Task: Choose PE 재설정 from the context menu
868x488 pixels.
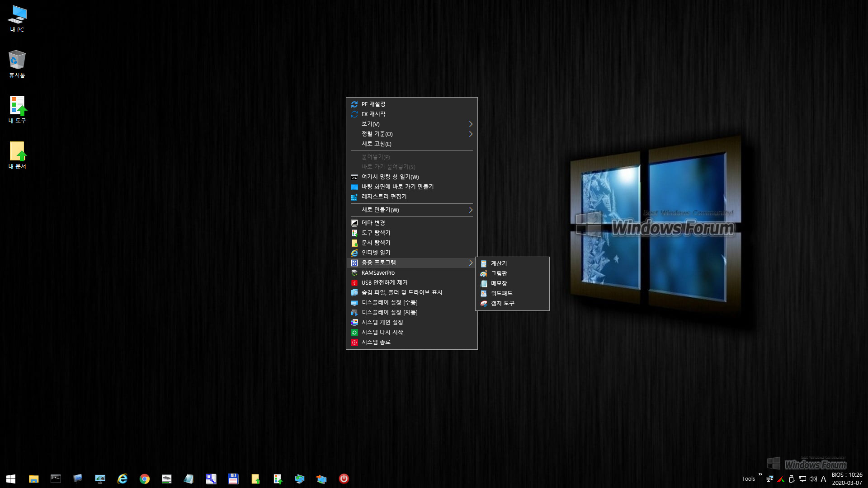Action: click(x=412, y=104)
